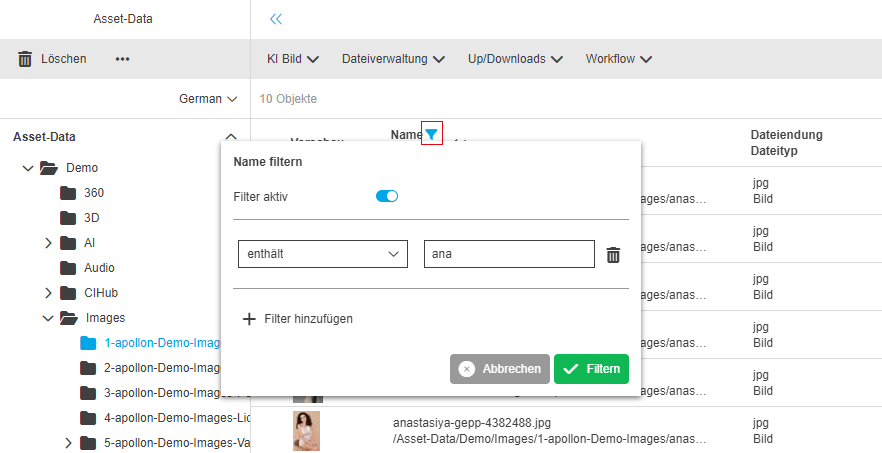Toggle the Filter aktiv switch

[x=387, y=196]
